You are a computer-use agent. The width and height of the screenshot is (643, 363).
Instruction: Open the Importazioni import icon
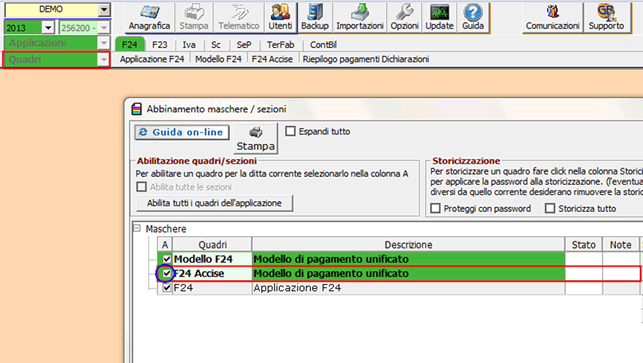point(360,17)
